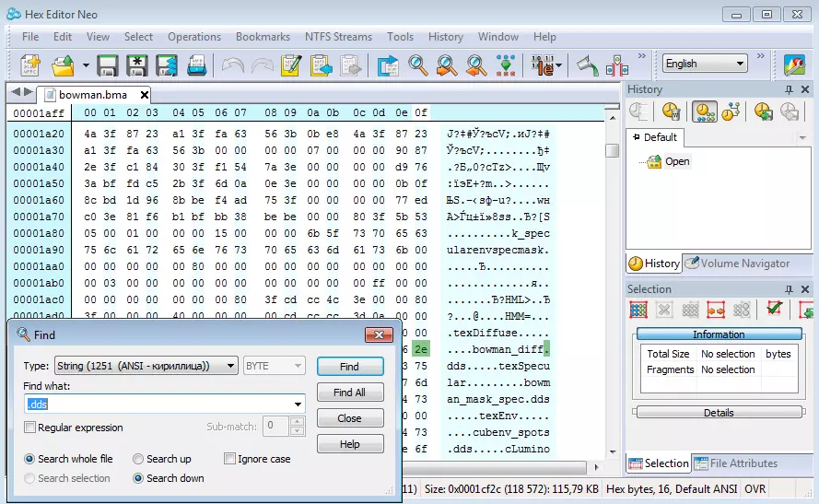Click the Find All button

coord(349,393)
